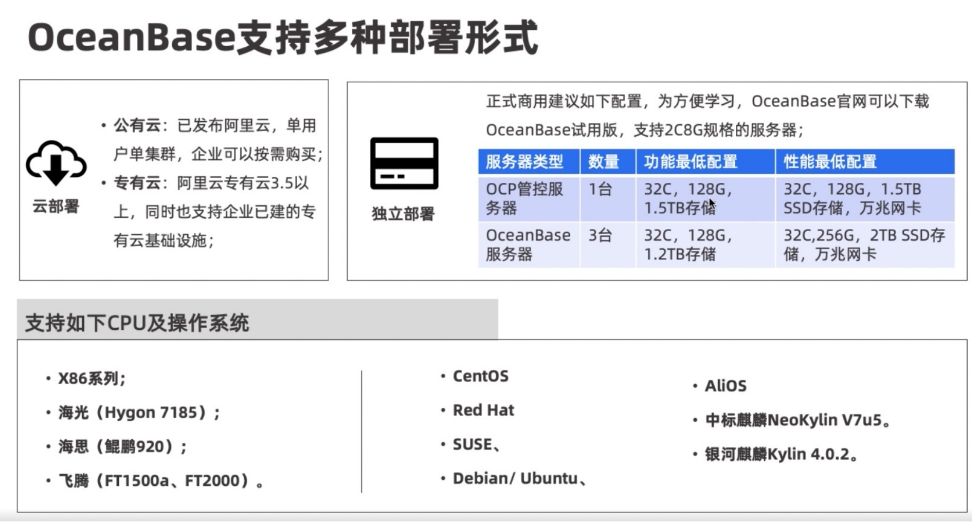Select the slide title OceanBase支持多种部署形式
The height and width of the screenshot is (524, 980).
coord(283,38)
